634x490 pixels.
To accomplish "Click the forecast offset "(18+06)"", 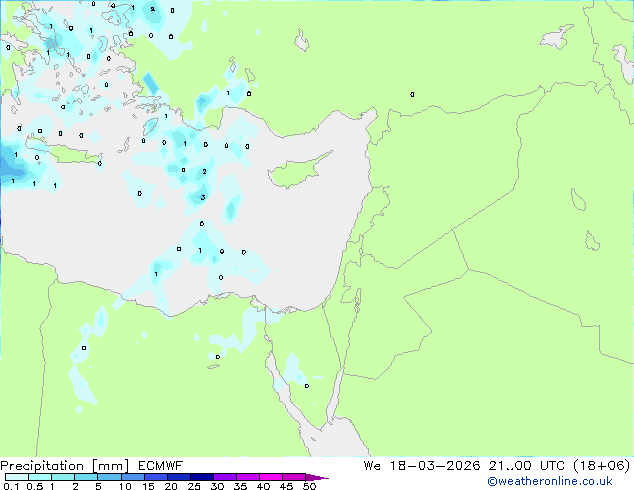I will click(x=602, y=466).
